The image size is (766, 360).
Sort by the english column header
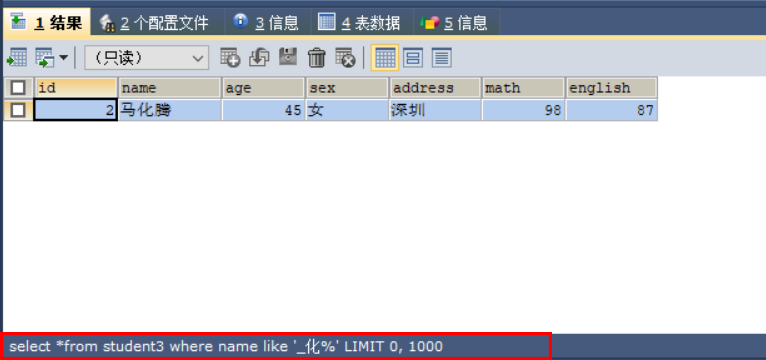point(612,88)
